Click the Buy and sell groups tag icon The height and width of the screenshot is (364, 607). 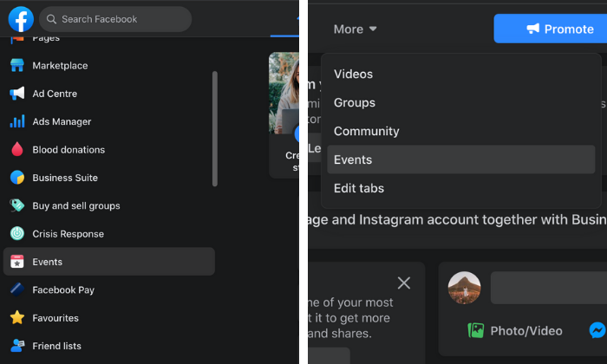(x=17, y=205)
